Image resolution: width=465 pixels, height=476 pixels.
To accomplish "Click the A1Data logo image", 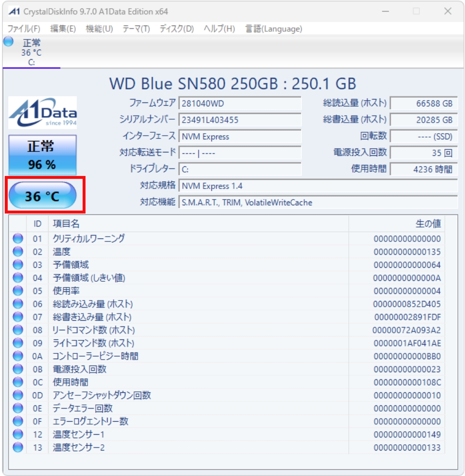I will point(42,113).
